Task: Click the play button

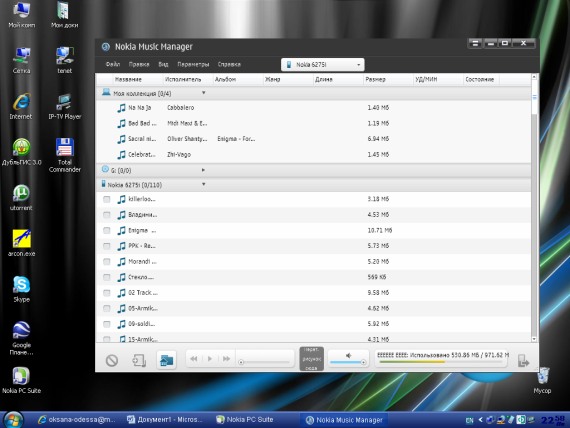Action: pyautogui.click(x=210, y=359)
